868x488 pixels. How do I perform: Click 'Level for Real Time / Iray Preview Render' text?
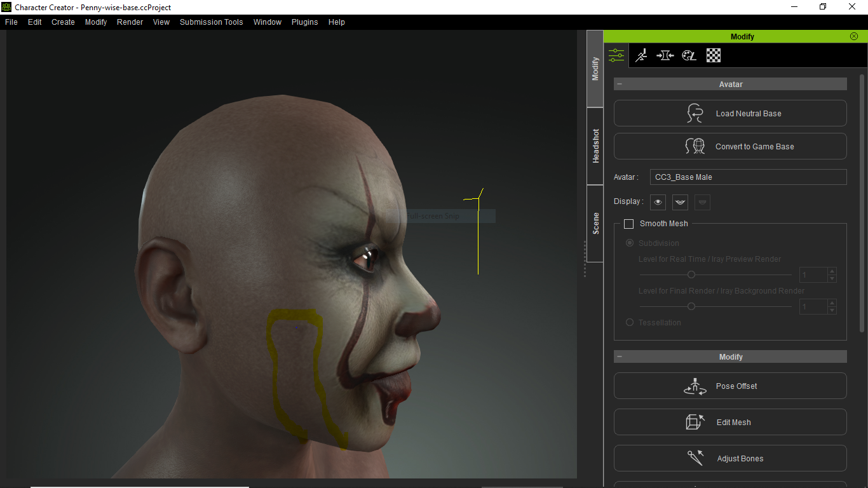(710, 259)
